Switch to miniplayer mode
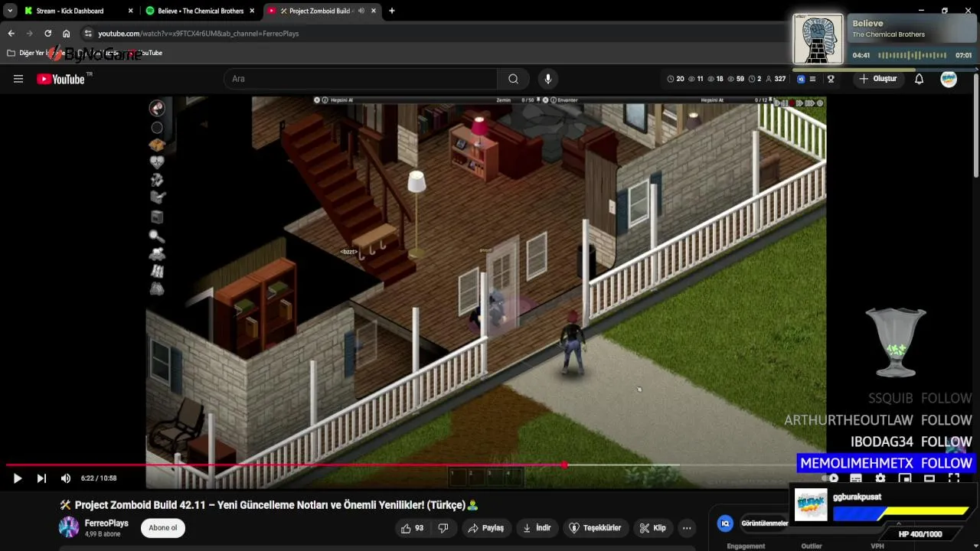The width and height of the screenshot is (980, 551). pyautogui.click(x=905, y=478)
